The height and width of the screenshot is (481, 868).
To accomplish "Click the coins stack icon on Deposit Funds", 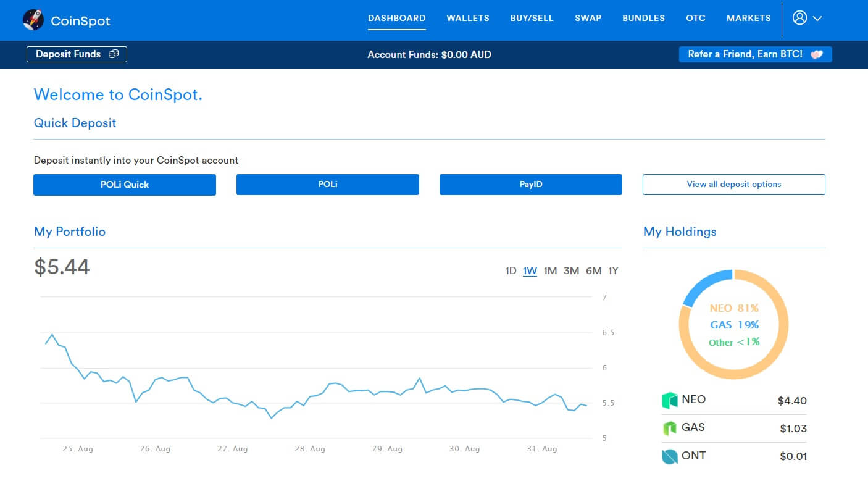I will (113, 54).
